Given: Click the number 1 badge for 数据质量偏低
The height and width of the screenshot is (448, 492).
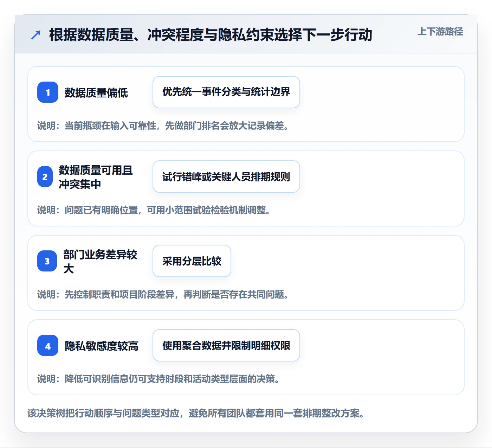Looking at the screenshot, I should [48, 92].
